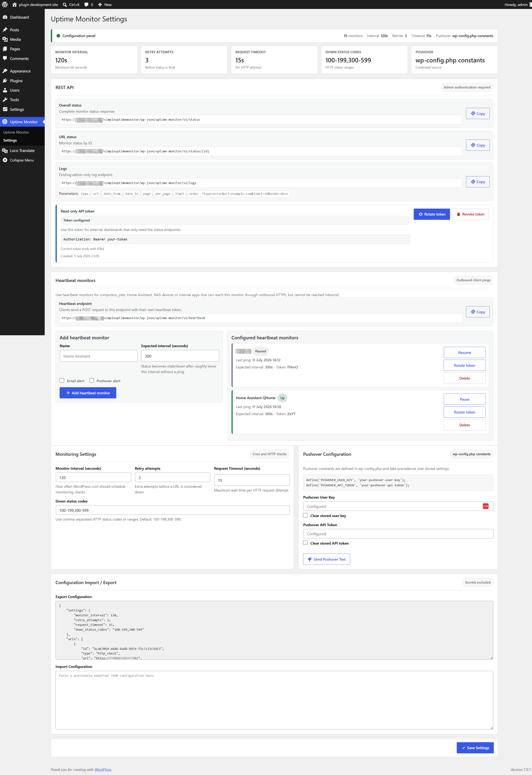Screen dimensions: 532x775
Task: Open the Ctrl+K search icon
Action: [x=65, y=5]
